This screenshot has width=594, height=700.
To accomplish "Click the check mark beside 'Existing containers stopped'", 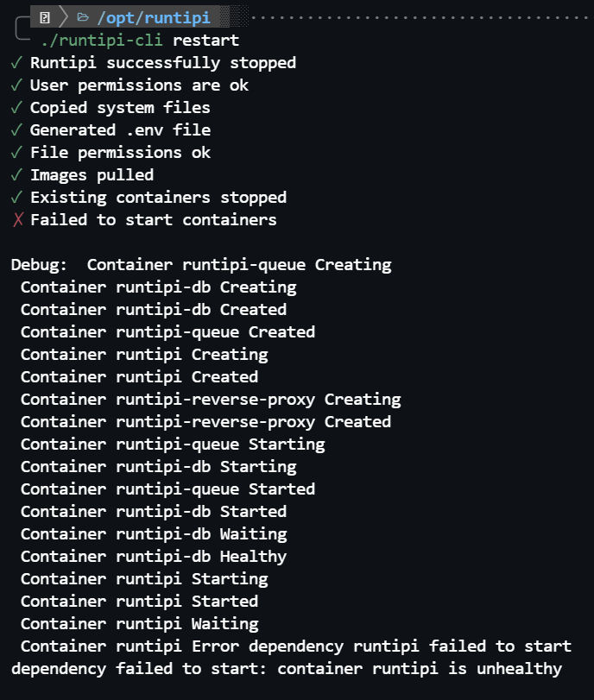I will tap(17, 197).
